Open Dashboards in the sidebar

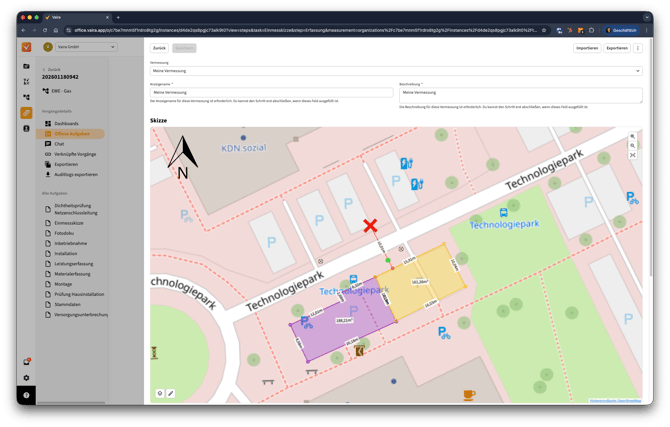tap(68, 123)
